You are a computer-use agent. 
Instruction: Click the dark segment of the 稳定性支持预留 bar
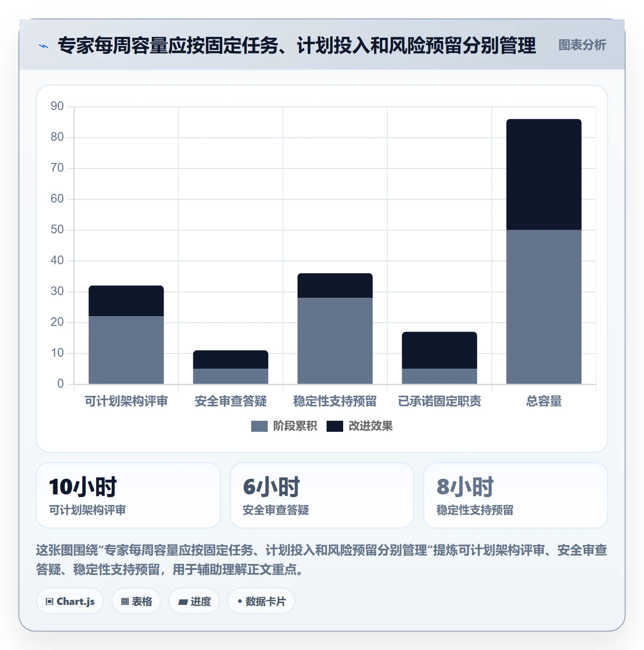335,285
